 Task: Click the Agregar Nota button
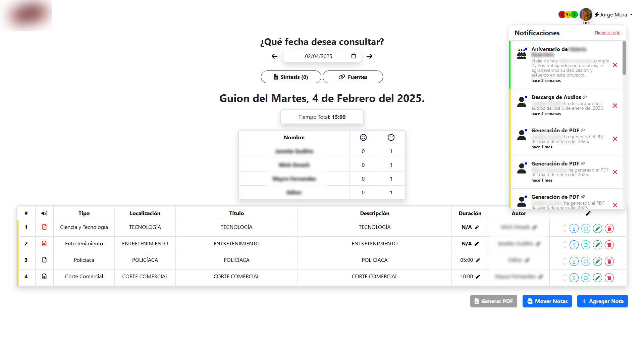click(602, 301)
